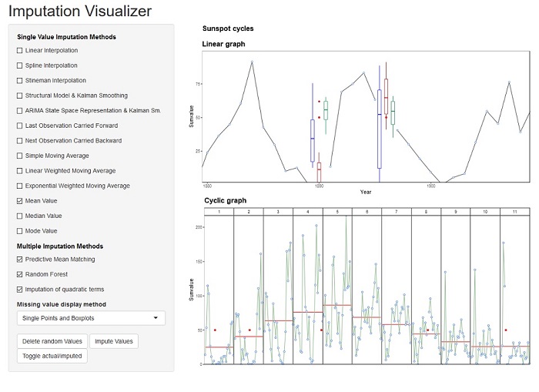Click the blue boxplot near 1890

(x=313, y=126)
